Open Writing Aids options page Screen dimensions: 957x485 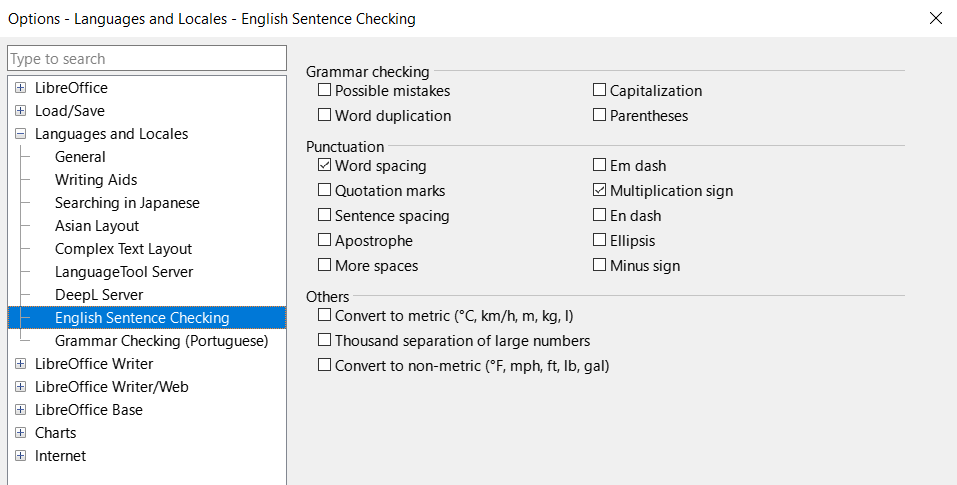(x=96, y=180)
